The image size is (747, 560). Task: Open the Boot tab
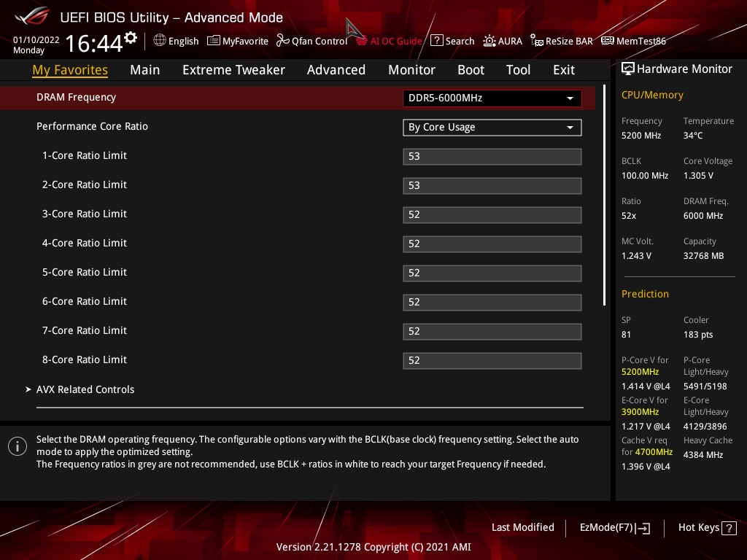click(x=471, y=70)
